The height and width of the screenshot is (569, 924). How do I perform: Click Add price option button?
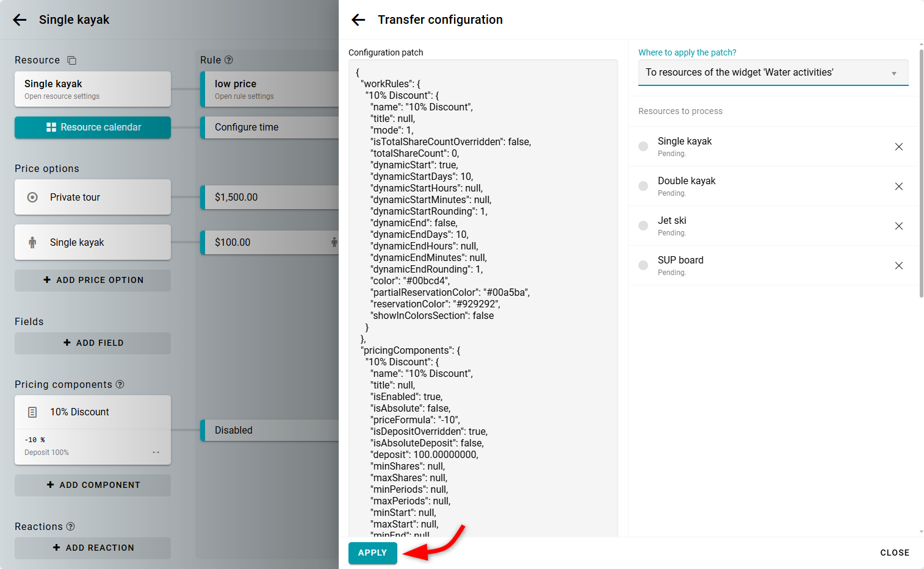coord(93,280)
